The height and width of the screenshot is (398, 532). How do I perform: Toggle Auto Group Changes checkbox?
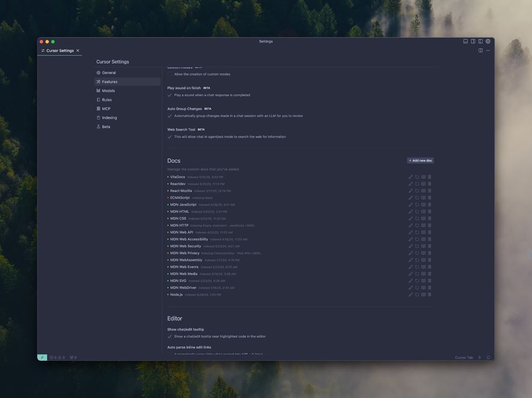pyautogui.click(x=170, y=116)
